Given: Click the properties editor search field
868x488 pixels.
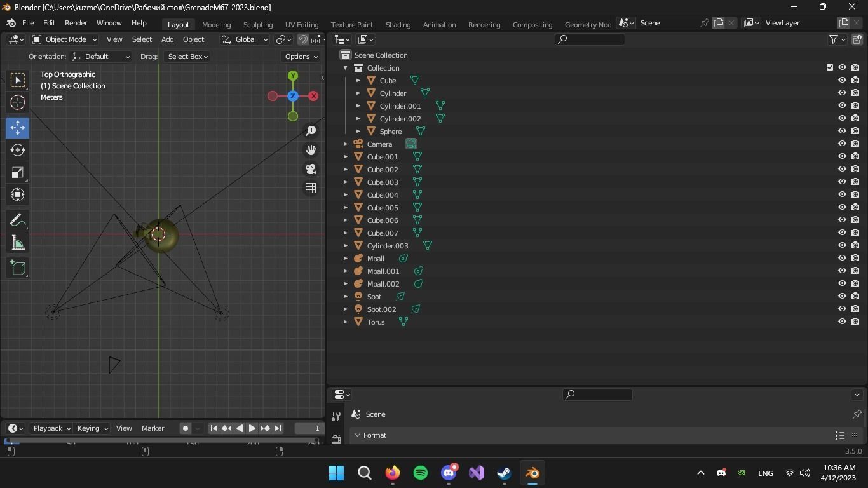Looking at the screenshot, I should click(x=597, y=395).
